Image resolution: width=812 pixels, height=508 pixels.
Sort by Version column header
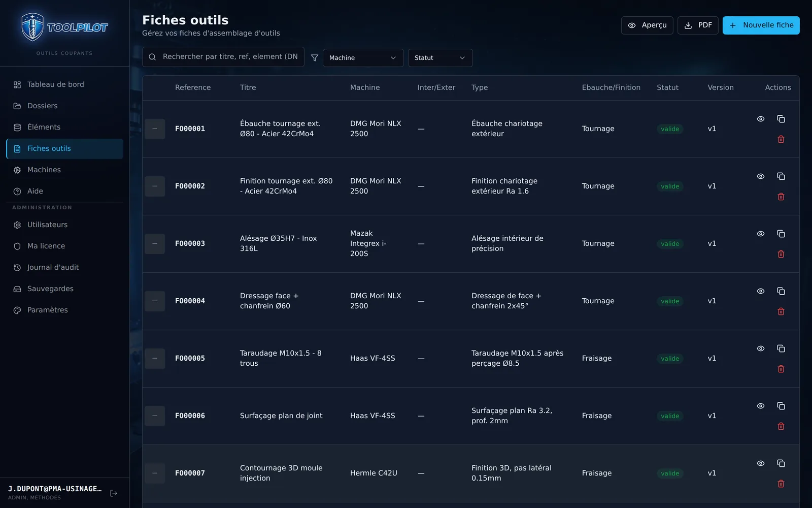721,88
